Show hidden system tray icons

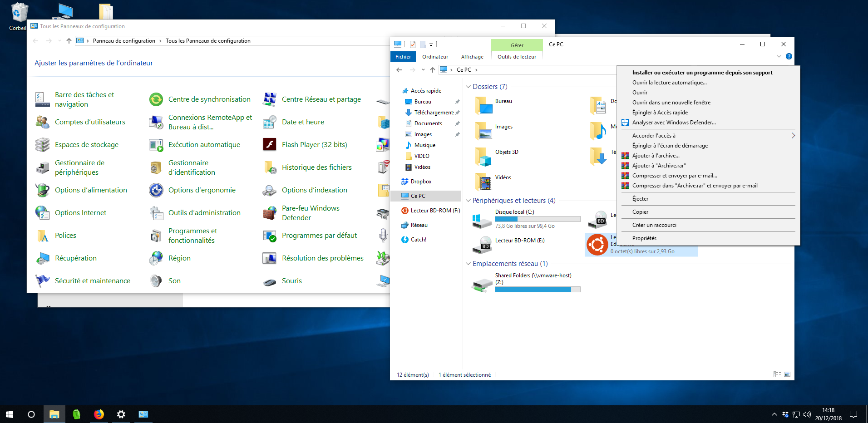pos(774,414)
